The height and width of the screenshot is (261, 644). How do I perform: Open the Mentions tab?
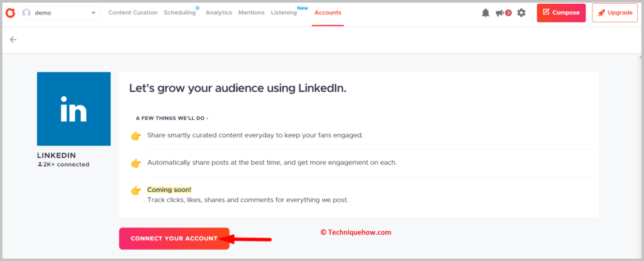click(252, 13)
